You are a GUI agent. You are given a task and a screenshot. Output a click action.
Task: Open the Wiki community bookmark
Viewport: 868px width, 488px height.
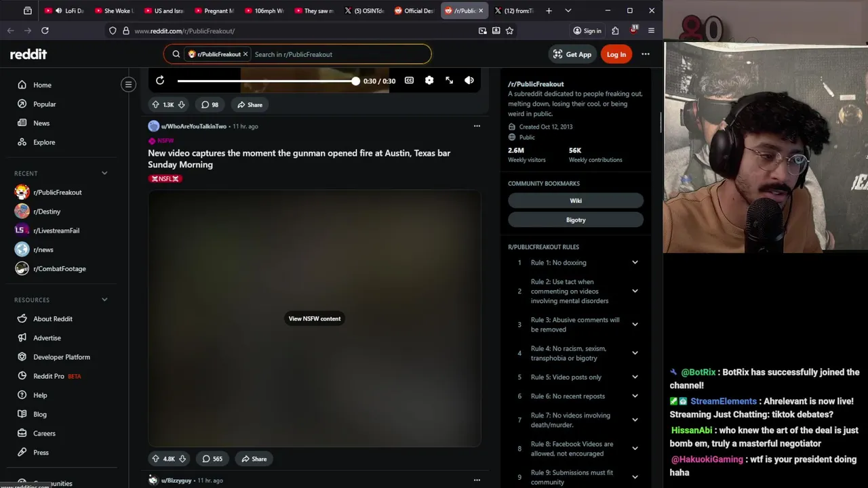coord(576,201)
